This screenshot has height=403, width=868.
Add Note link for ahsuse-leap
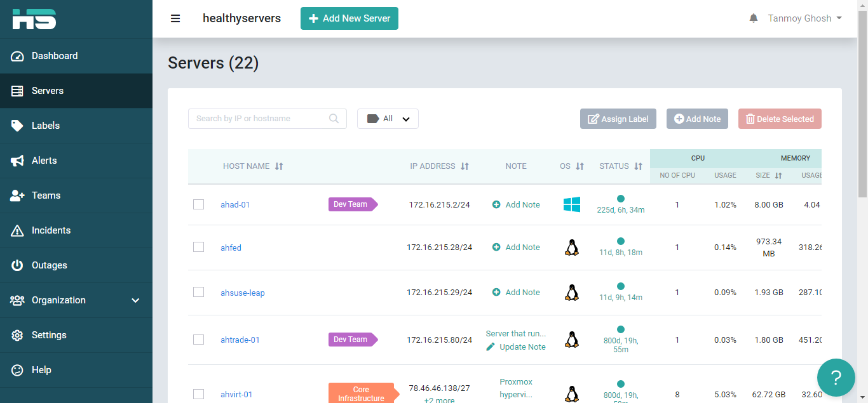tap(516, 292)
